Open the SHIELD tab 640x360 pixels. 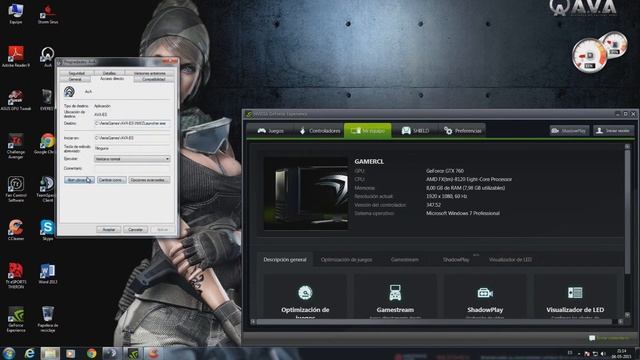[415, 131]
